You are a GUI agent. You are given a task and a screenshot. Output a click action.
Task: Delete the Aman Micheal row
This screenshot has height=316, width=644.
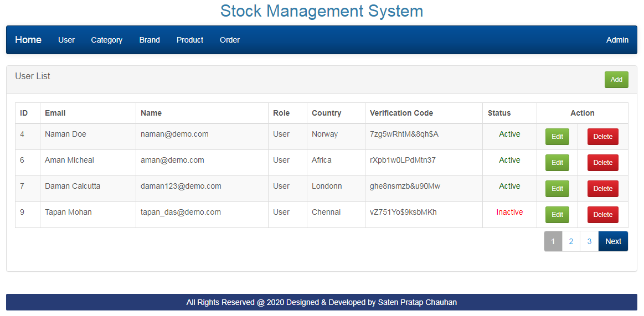603,163
